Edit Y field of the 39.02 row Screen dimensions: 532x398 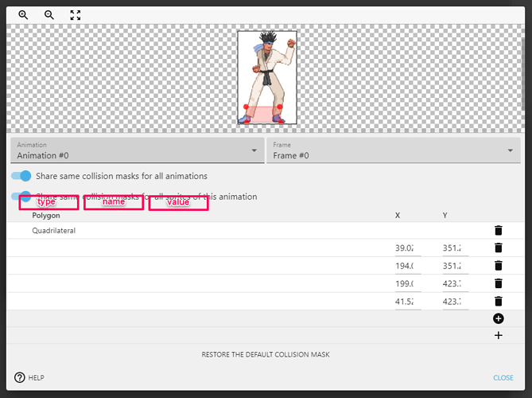[456, 248]
